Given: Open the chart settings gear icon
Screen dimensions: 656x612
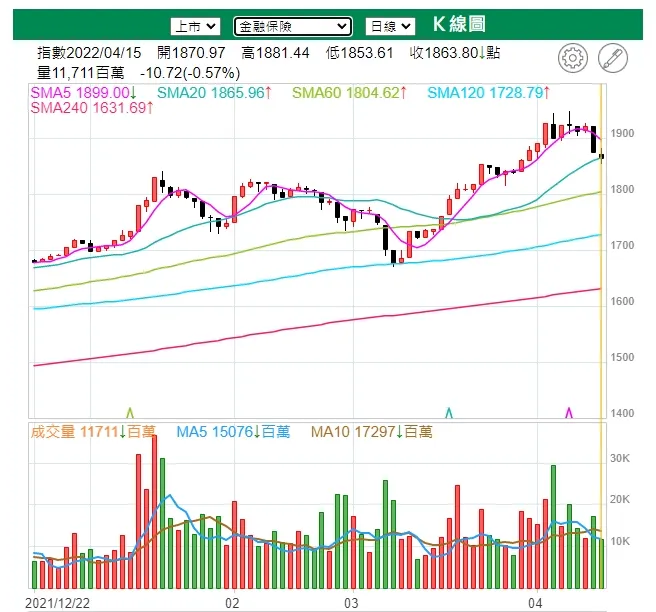Looking at the screenshot, I should [572, 58].
